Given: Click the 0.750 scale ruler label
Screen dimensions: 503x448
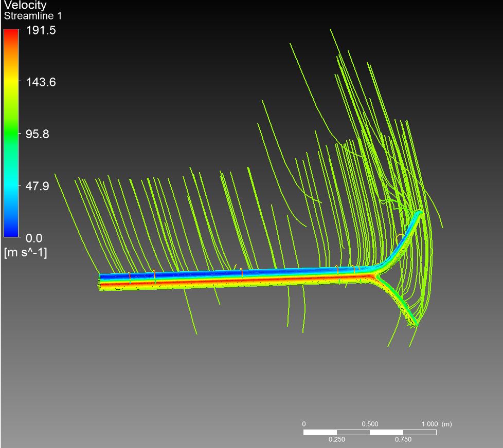Looking at the screenshot, I should (x=403, y=439).
